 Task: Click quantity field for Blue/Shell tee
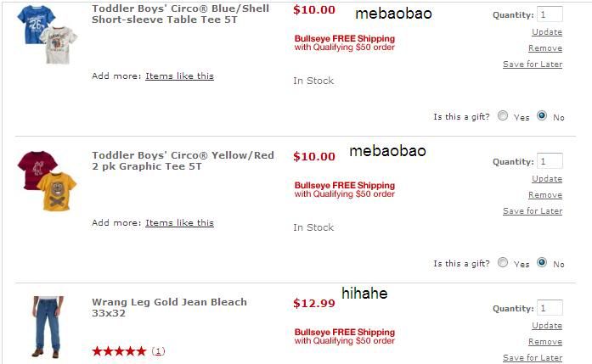click(x=550, y=14)
